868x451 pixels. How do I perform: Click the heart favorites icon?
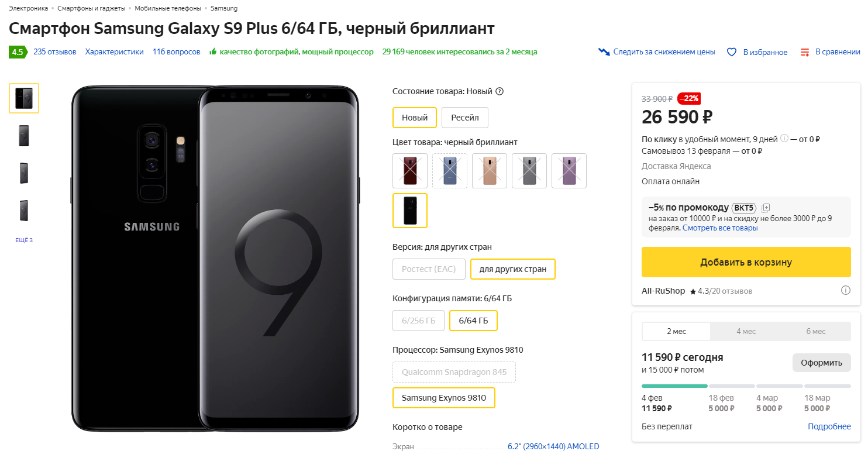pos(731,52)
